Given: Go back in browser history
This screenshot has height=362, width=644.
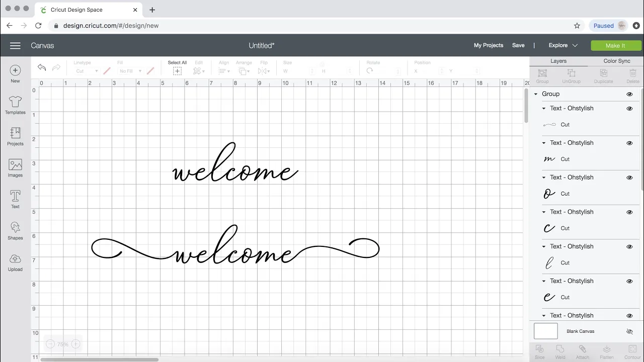Looking at the screenshot, I should [10, 26].
